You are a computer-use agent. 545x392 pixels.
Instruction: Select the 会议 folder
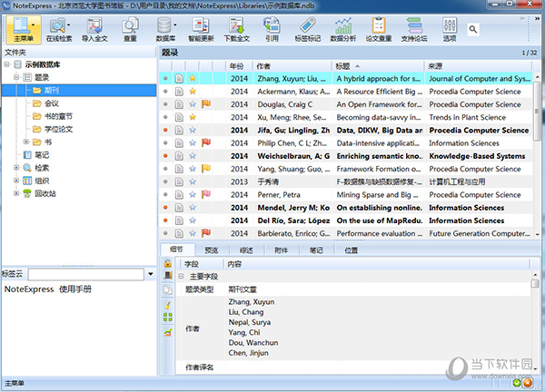(52, 103)
